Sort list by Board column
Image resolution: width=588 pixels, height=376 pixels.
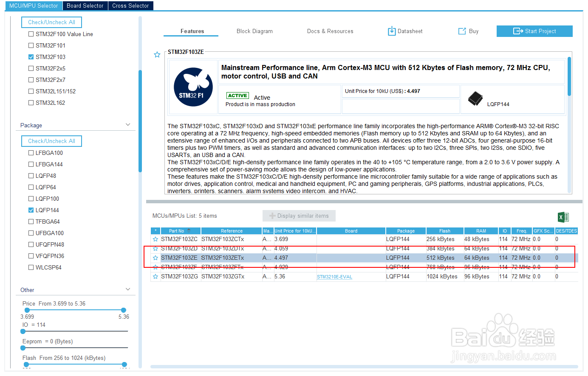coord(351,231)
